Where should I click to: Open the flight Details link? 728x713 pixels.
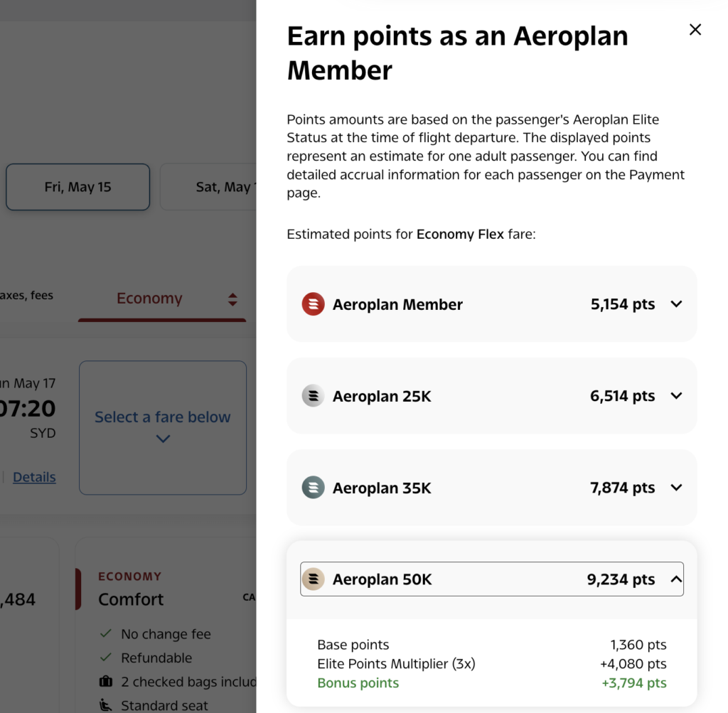coord(33,476)
